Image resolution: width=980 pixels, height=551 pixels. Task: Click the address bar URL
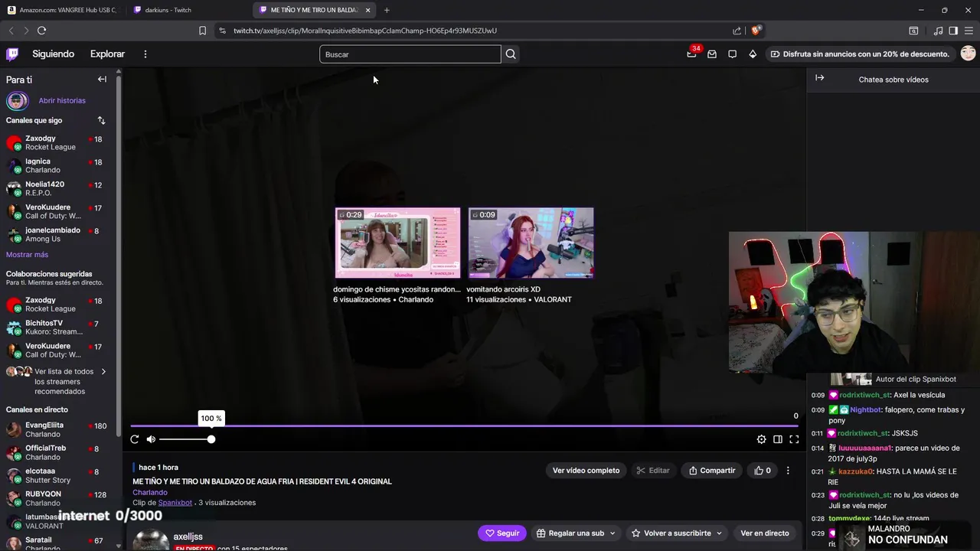tap(365, 31)
